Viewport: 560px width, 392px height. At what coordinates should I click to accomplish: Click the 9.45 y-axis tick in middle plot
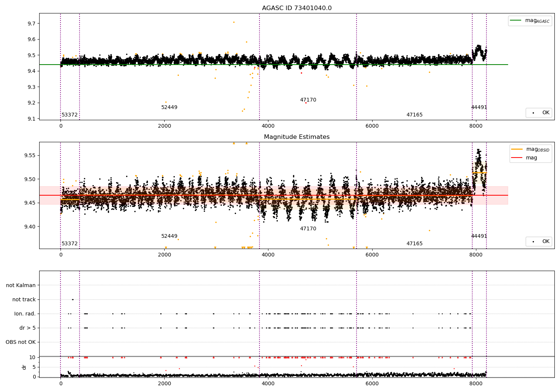[30, 203]
